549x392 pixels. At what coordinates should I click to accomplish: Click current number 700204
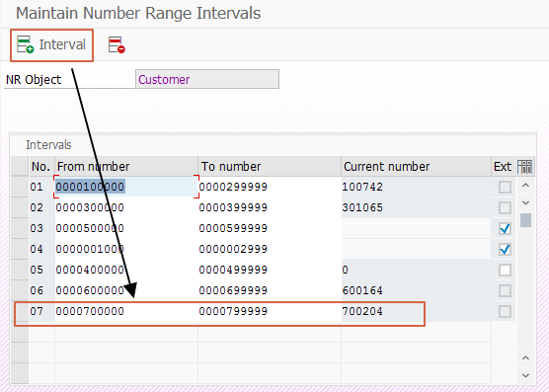417,311
